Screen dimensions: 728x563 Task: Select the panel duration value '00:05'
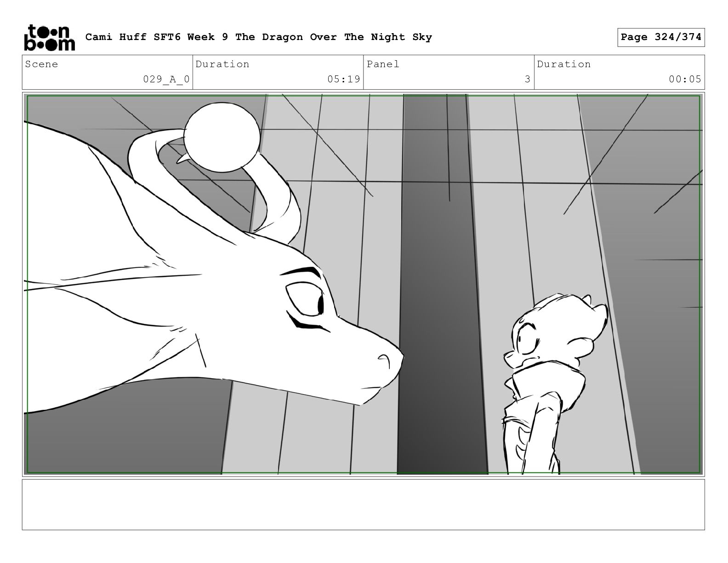coord(685,79)
